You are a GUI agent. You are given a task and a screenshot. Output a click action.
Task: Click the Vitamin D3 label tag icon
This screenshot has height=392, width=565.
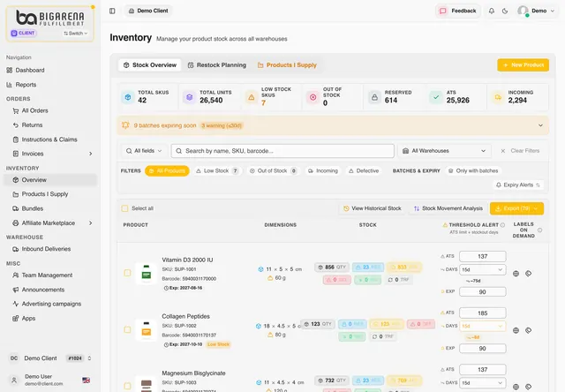(x=528, y=274)
